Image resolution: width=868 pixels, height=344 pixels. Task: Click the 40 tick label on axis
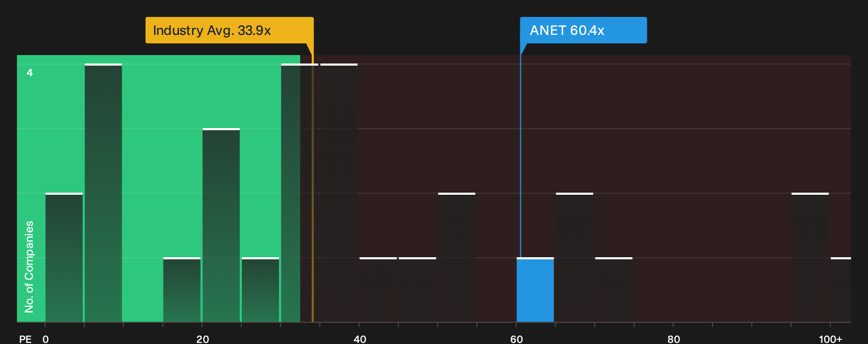click(359, 339)
